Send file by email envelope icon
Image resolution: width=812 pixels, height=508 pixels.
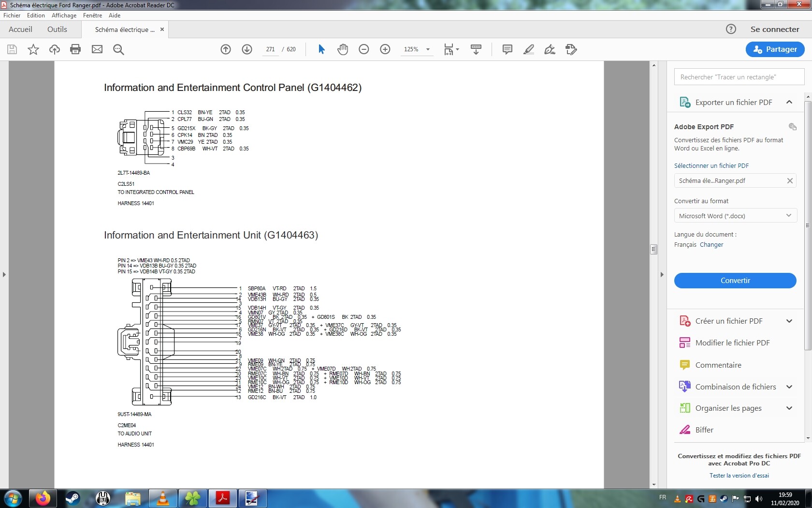pyautogui.click(x=97, y=49)
